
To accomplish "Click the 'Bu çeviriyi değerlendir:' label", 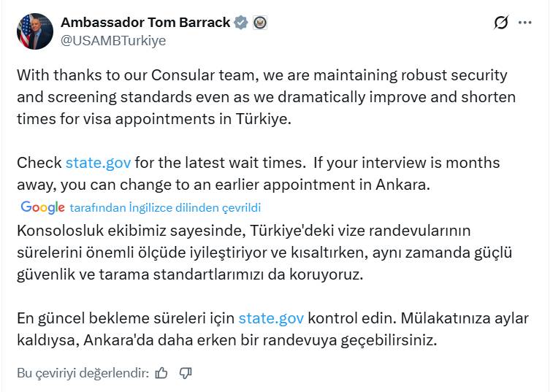I will coord(83,373).
